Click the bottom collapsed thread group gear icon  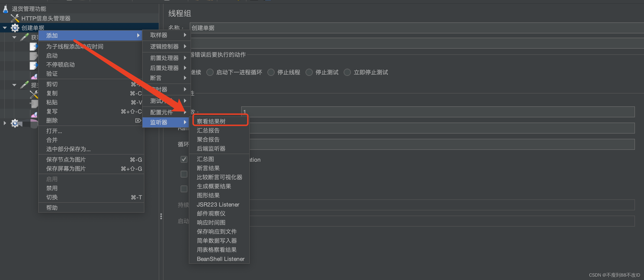tap(15, 123)
